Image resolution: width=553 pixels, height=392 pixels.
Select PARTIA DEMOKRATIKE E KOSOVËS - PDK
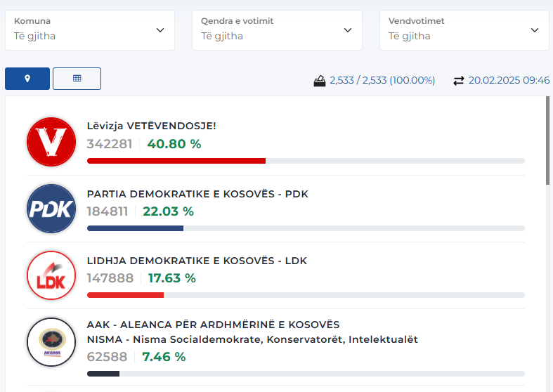[x=197, y=194]
